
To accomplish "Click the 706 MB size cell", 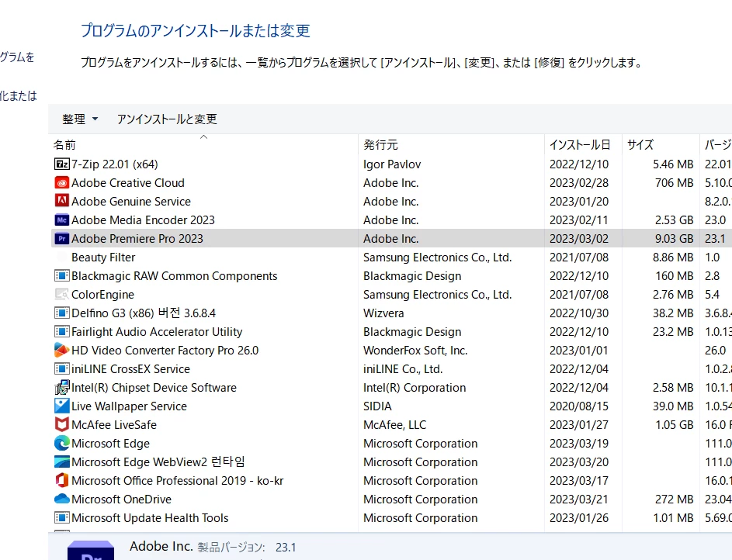I will click(674, 183).
